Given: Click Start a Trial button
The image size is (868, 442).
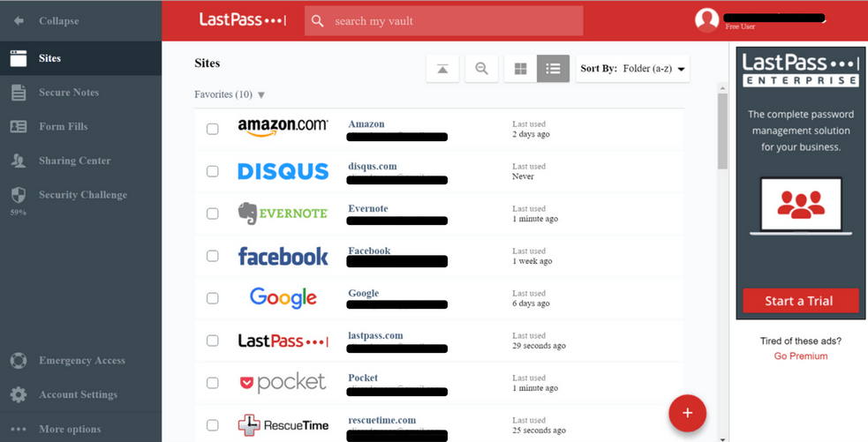Looking at the screenshot, I should 801,301.
